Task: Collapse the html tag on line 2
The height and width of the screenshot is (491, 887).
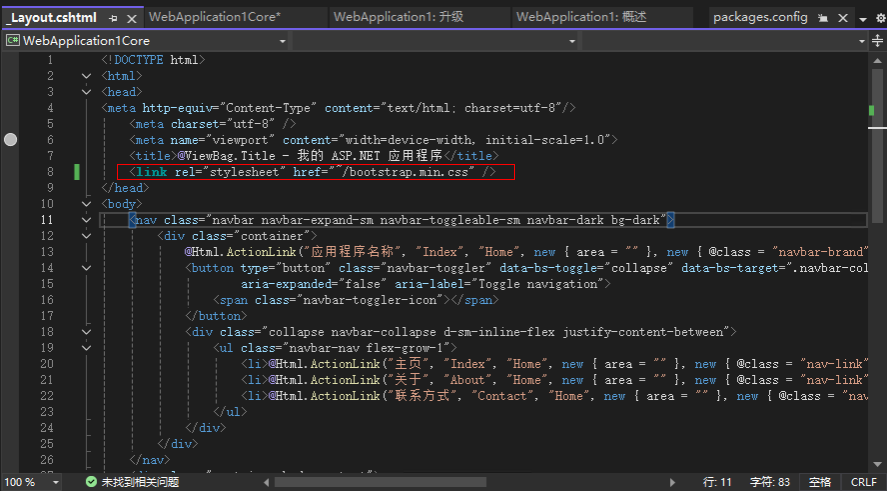Action: click(x=87, y=76)
